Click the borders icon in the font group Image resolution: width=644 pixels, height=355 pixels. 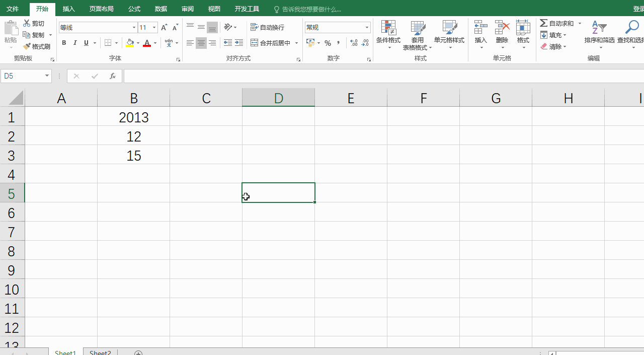click(x=108, y=43)
